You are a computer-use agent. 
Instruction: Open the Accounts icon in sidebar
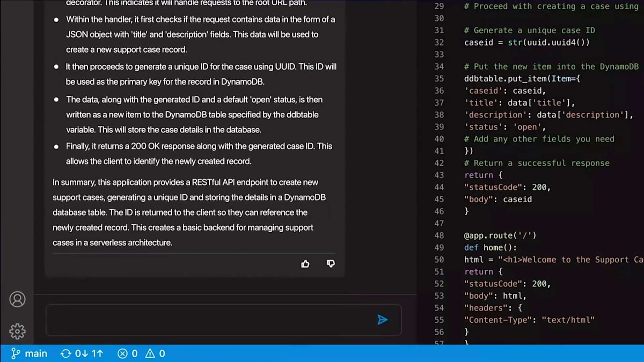click(x=17, y=299)
